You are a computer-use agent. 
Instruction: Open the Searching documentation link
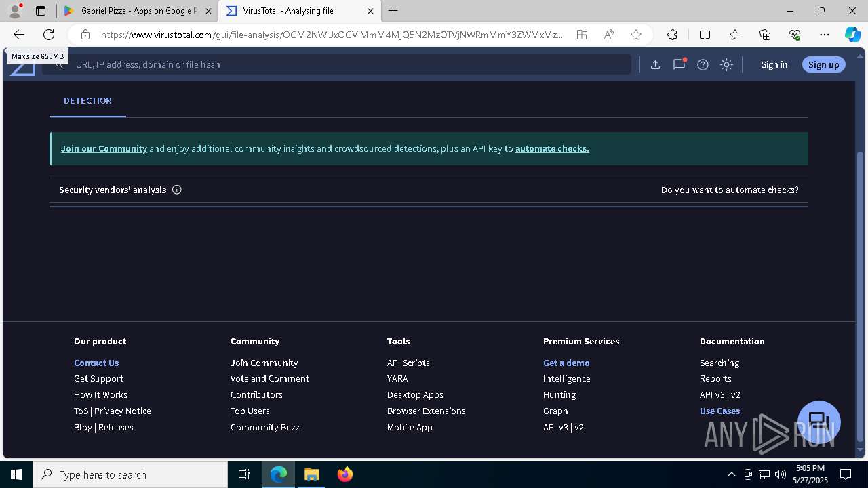click(719, 363)
